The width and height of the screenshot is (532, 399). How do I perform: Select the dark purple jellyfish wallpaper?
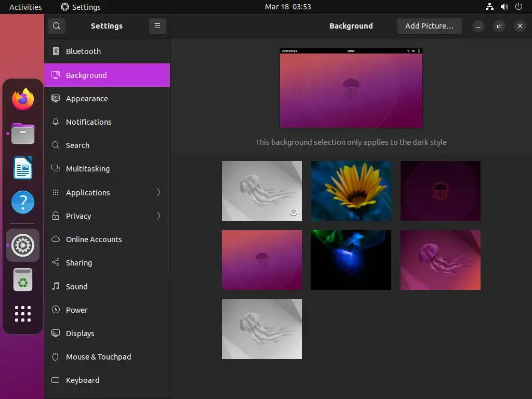tap(440, 191)
